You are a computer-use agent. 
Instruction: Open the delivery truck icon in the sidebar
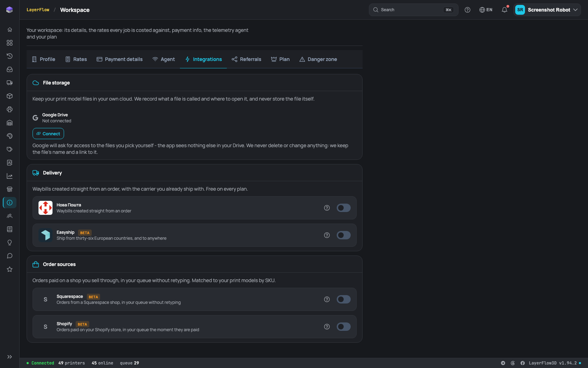coord(9,83)
